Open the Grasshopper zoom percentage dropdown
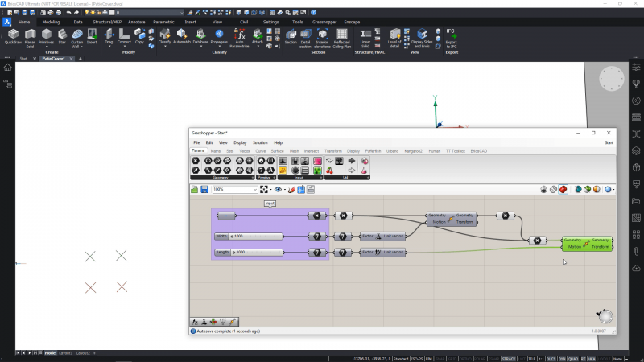The width and height of the screenshot is (644, 362). pos(254,189)
